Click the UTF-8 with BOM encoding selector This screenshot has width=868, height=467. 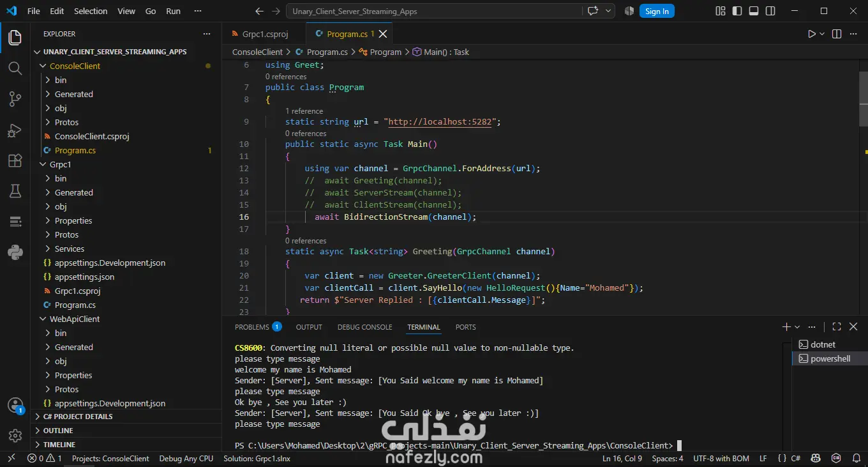721,459
